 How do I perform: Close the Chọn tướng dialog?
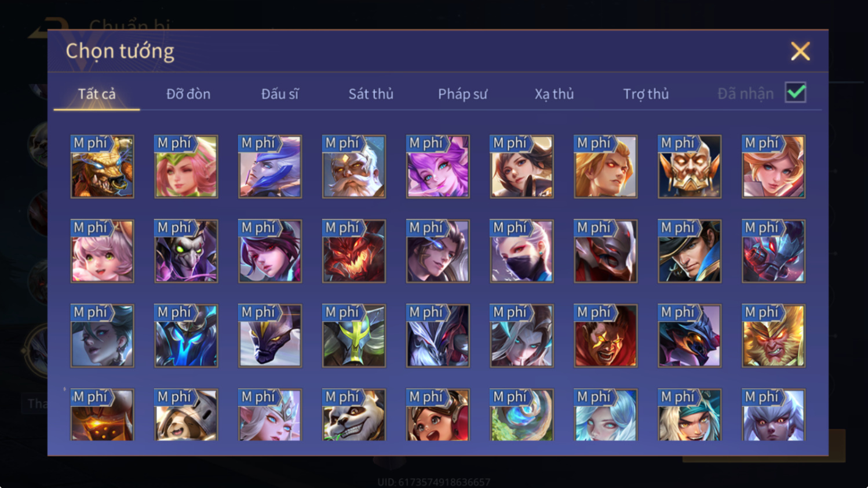point(800,52)
